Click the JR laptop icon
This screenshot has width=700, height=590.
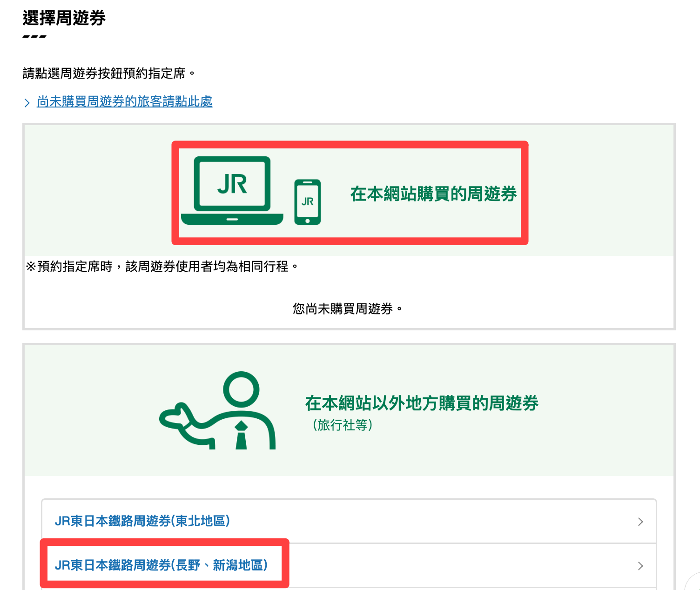point(232,191)
